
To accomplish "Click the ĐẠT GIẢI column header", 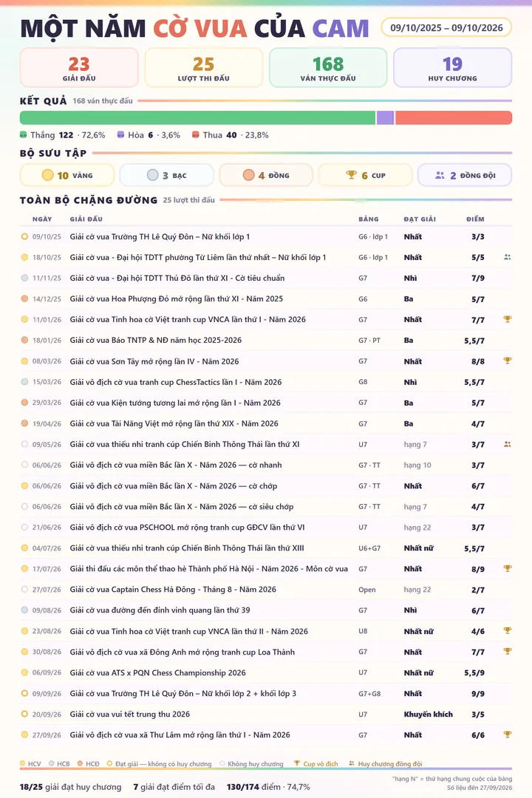I will click(420, 219).
